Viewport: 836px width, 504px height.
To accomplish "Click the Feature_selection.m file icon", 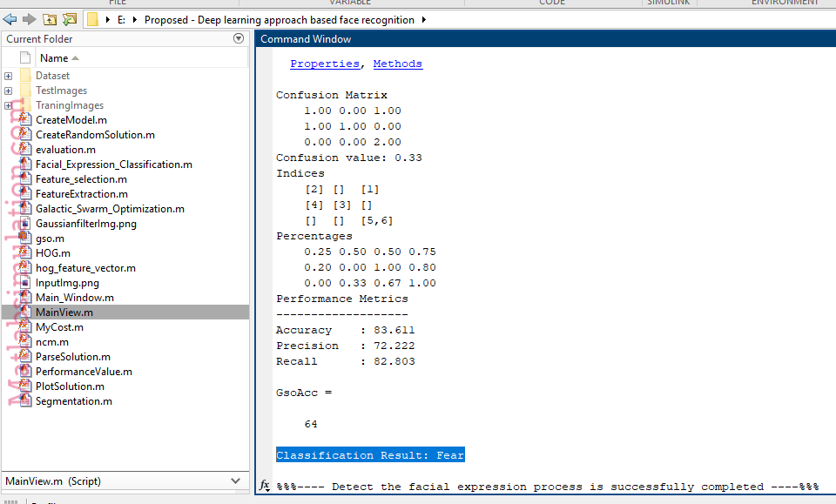I will pos(24,179).
